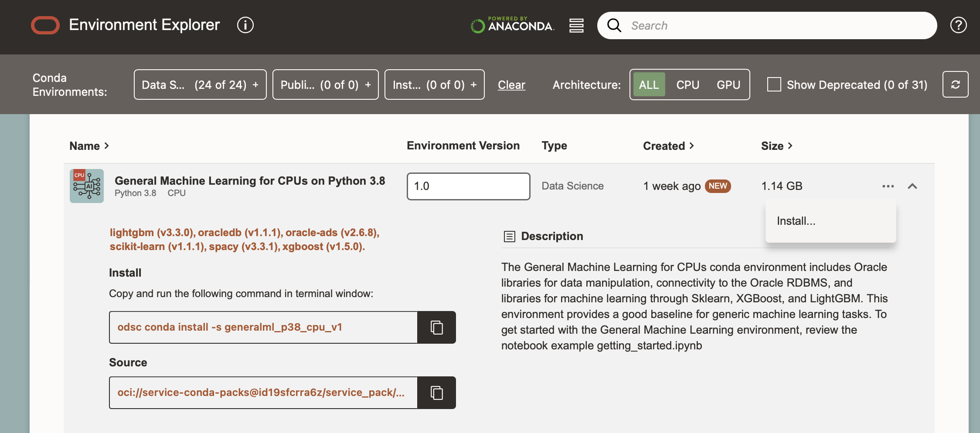This screenshot has height=433, width=980.
Task: Open the help question mark icon
Action: 958,25
